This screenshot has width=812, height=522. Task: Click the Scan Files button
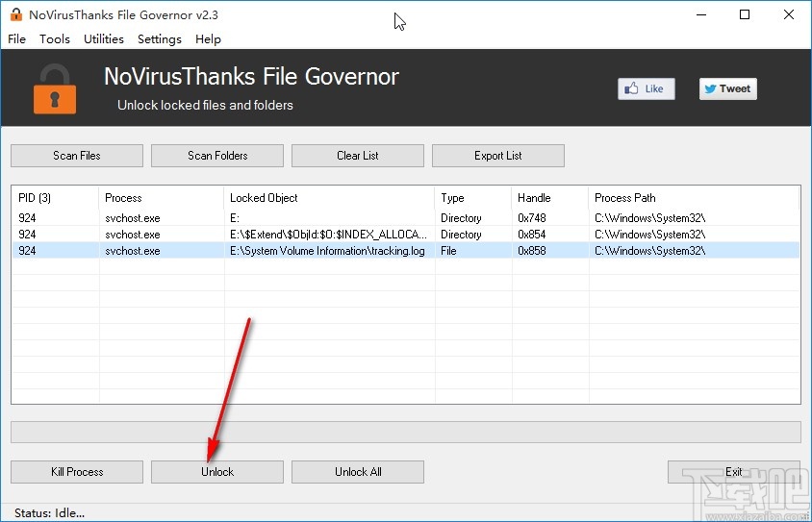point(77,156)
